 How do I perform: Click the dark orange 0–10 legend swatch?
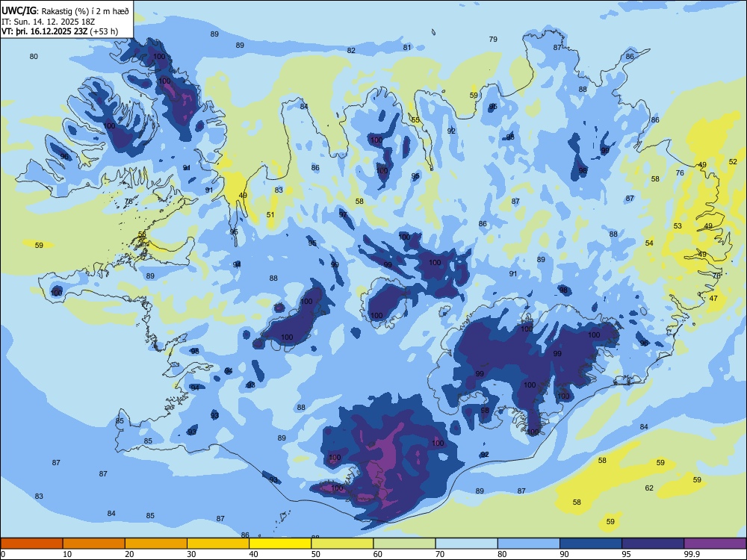31,544
